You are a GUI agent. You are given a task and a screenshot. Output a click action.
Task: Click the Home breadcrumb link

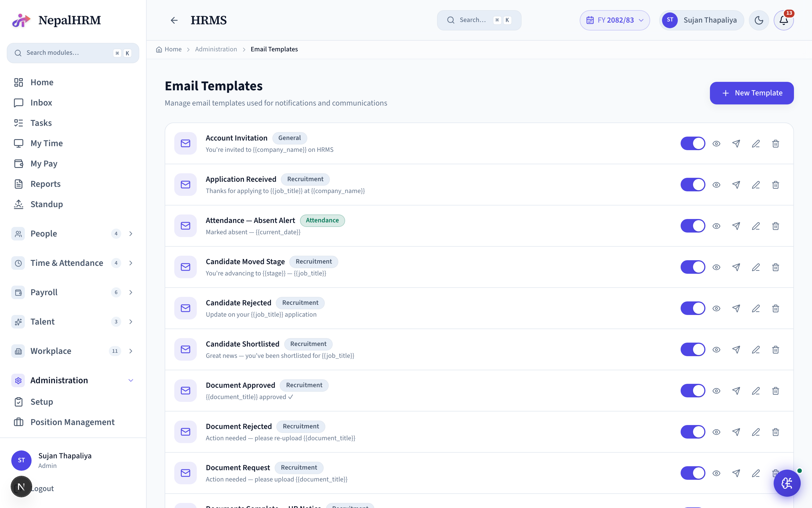coord(169,49)
